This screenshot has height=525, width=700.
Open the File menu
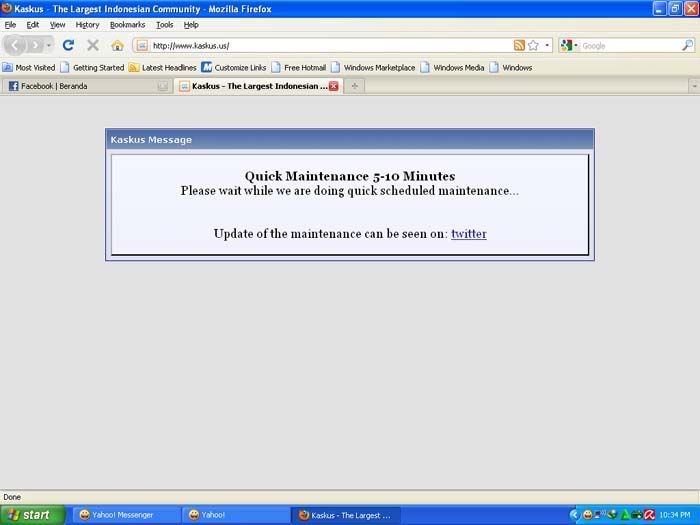(10, 25)
